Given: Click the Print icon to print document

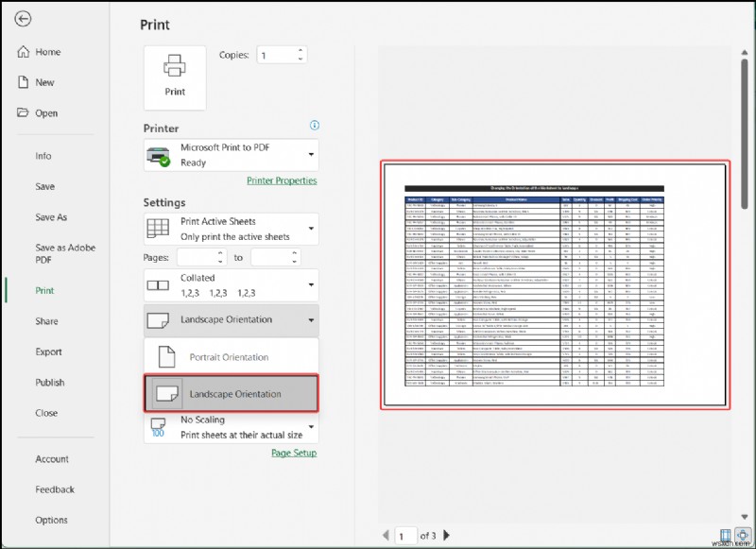Looking at the screenshot, I should (x=174, y=76).
